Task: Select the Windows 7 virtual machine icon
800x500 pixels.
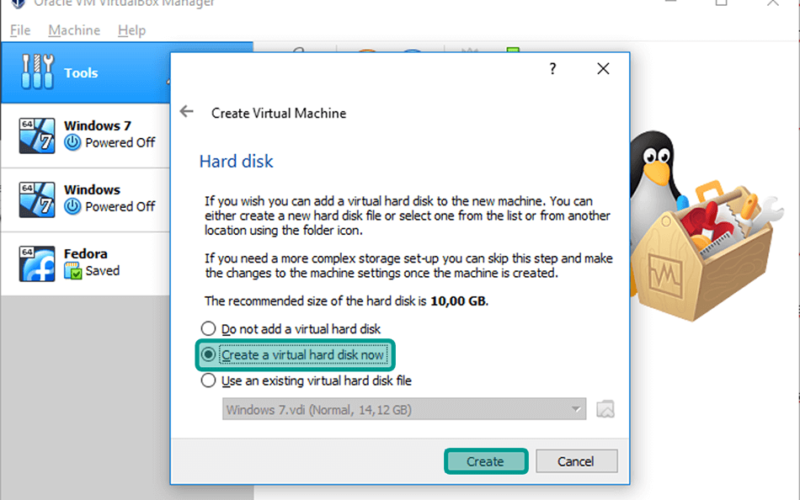Action: click(37, 136)
